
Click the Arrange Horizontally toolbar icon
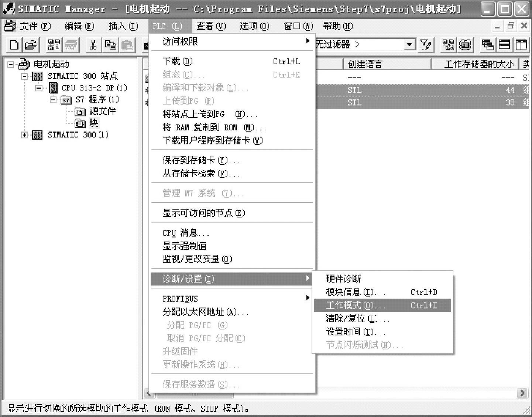click(505, 45)
